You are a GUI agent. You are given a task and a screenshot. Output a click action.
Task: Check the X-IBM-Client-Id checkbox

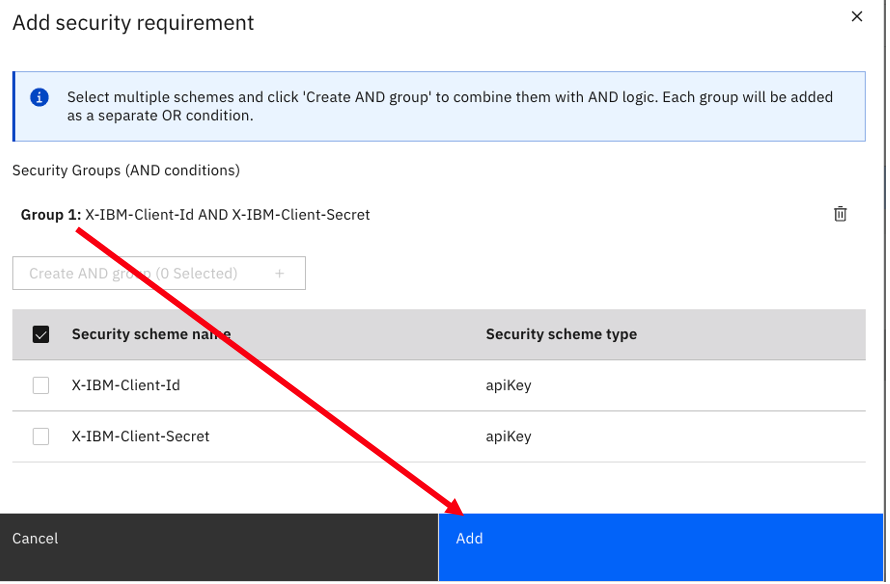[41, 385]
